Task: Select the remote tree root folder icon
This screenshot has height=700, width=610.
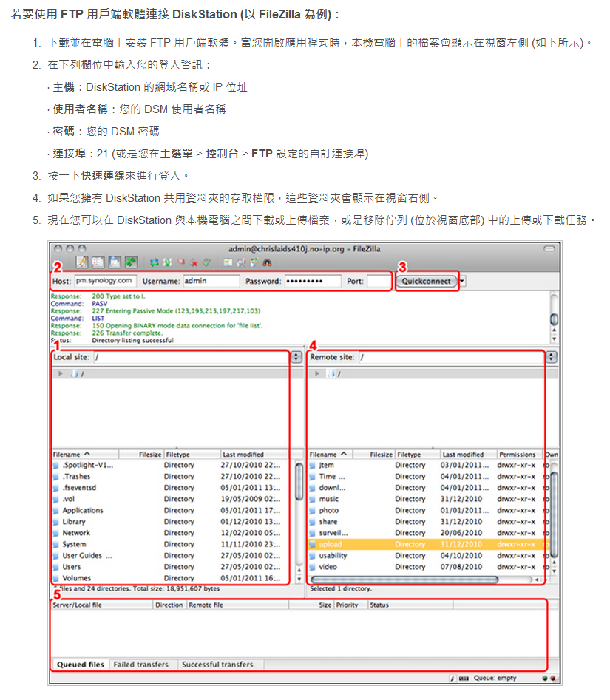Action: 331,374
